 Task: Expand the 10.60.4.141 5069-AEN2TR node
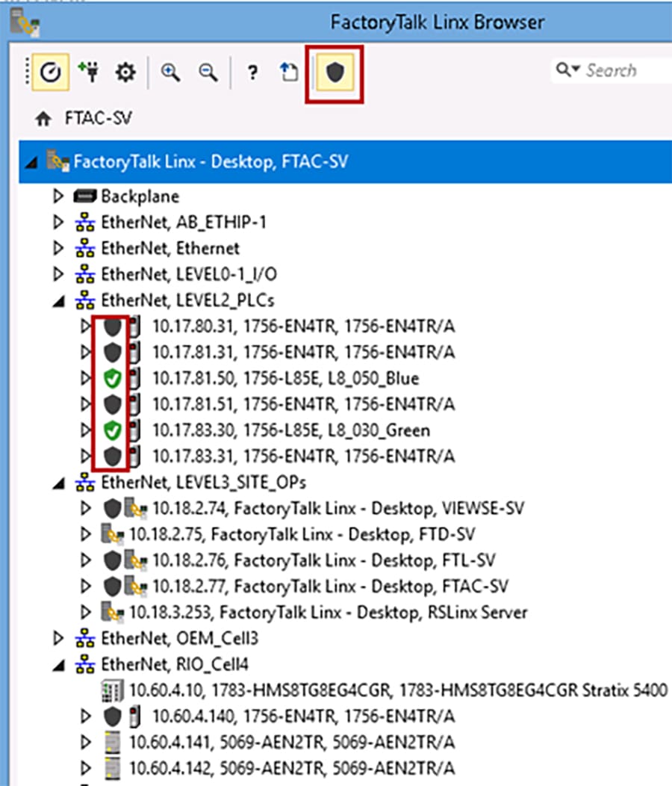86,743
